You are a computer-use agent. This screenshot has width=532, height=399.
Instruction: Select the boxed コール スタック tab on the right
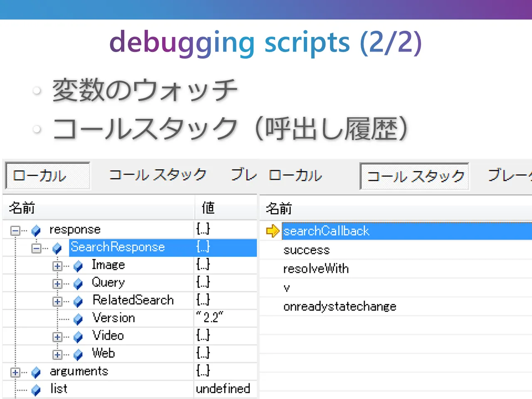414,176
